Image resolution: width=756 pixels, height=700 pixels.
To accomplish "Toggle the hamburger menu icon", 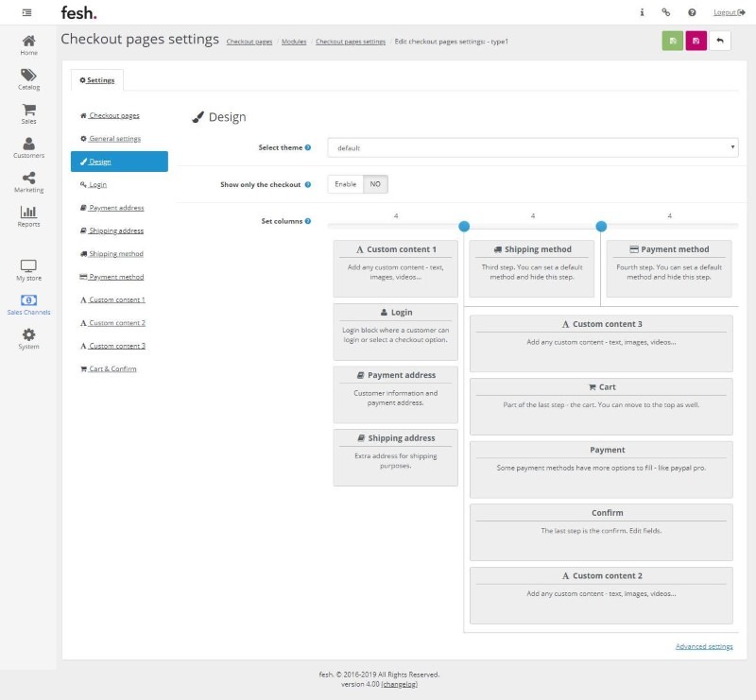I will pos(27,12).
